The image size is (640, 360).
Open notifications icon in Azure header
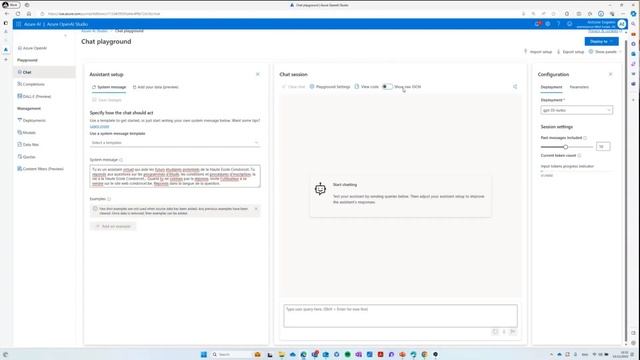point(537,24)
